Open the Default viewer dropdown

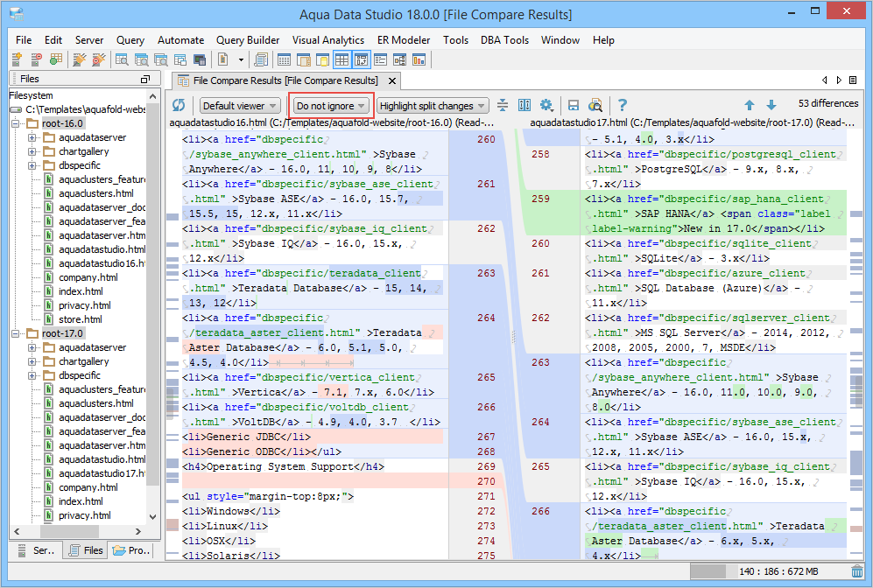(x=239, y=106)
